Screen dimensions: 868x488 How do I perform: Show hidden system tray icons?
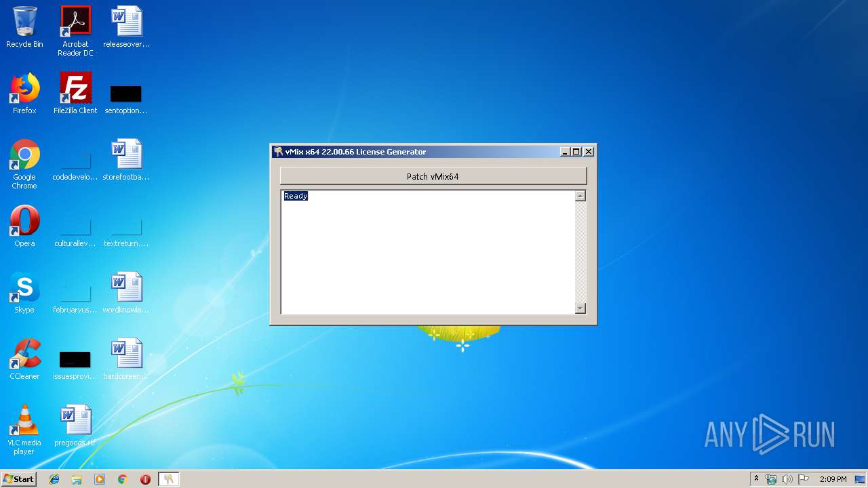tap(756, 479)
